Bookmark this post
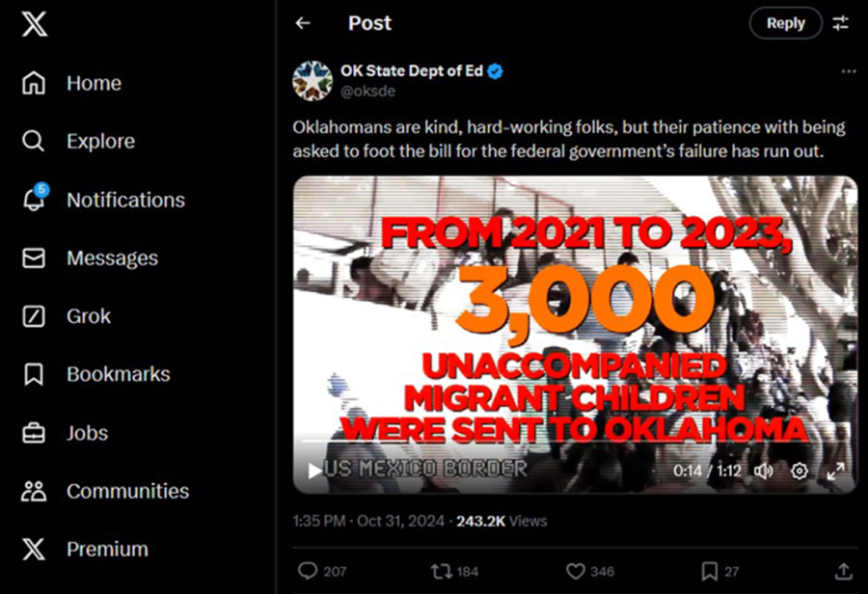868x594 pixels. pos(709,571)
